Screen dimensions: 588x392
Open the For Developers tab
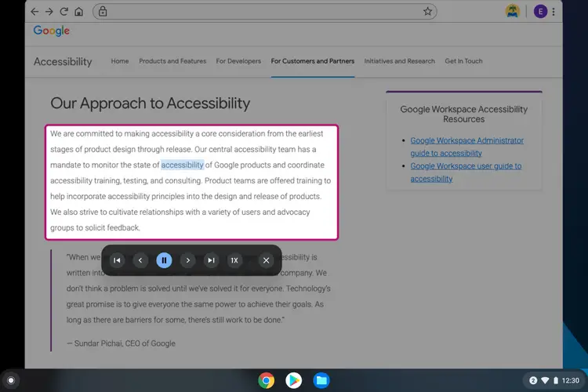point(238,61)
